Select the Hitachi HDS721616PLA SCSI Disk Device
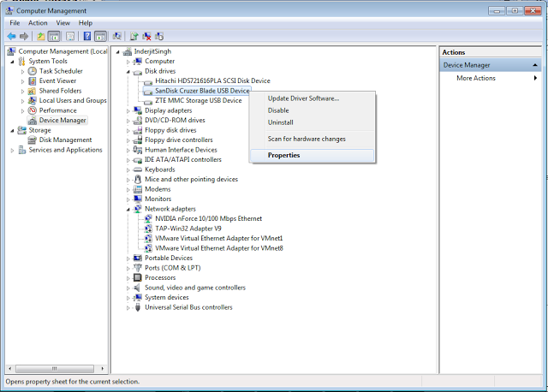The height and width of the screenshot is (392, 548). coord(212,80)
